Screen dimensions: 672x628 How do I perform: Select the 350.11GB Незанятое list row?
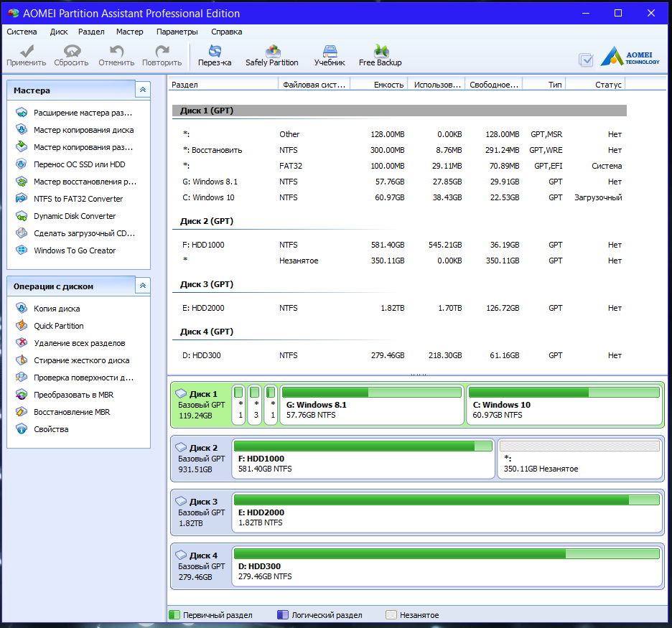tap(399, 261)
